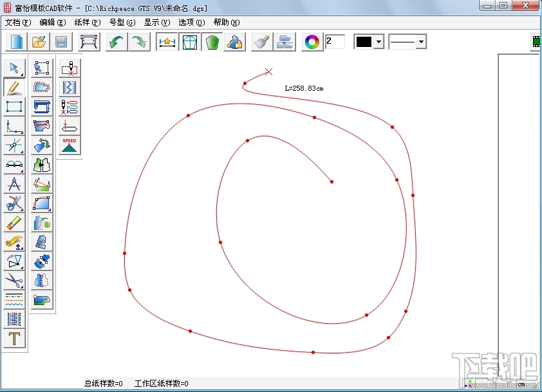Select the glasses-shaped symmetry tool

[x=14, y=165]
